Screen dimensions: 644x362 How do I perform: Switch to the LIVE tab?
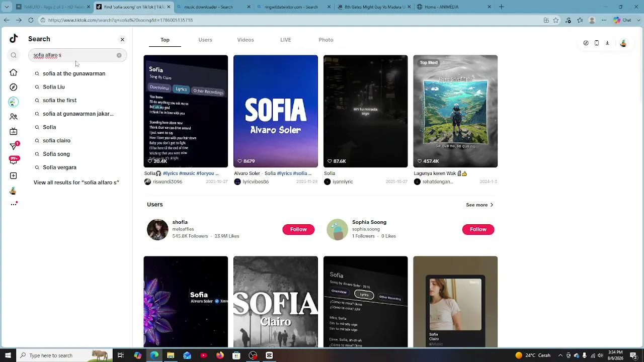[x=286, y=40]
